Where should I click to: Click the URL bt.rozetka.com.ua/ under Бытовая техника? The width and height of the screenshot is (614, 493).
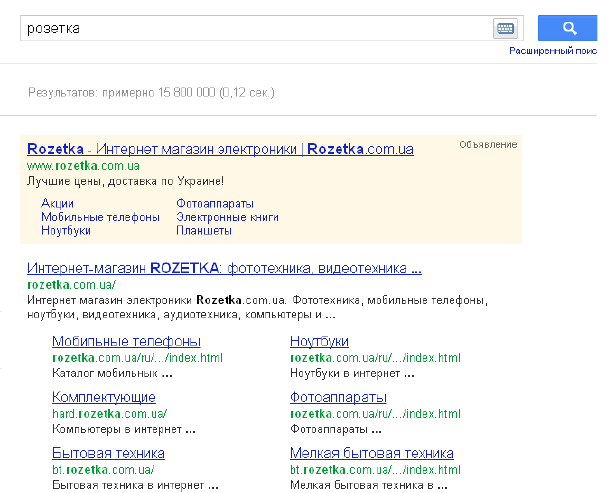pos(103,470)
